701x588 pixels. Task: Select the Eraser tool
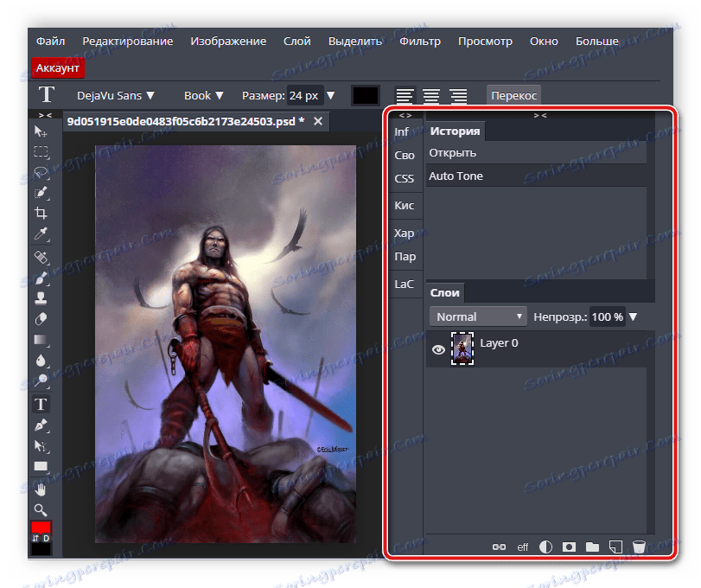(x=41, y=319)
